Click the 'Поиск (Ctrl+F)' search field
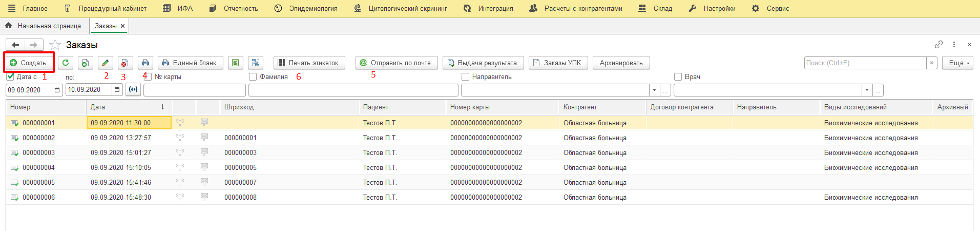This screenshot has width=980, height=231. [x=865, y=63]
